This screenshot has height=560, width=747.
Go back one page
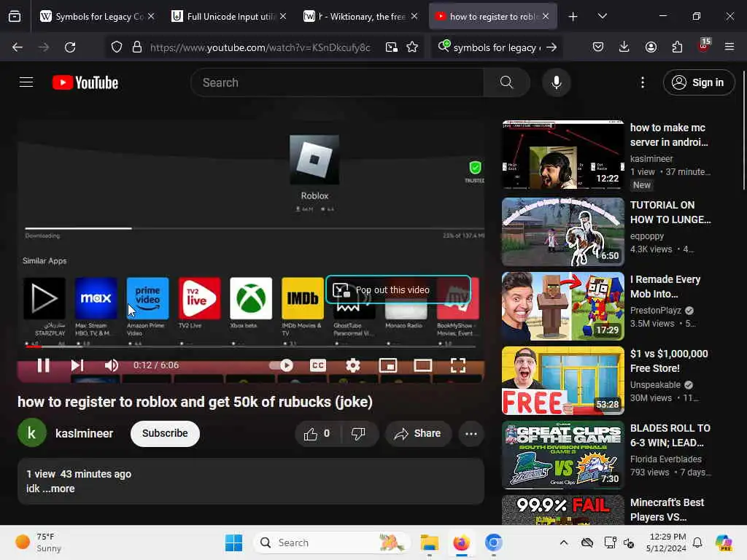point(18,47)
